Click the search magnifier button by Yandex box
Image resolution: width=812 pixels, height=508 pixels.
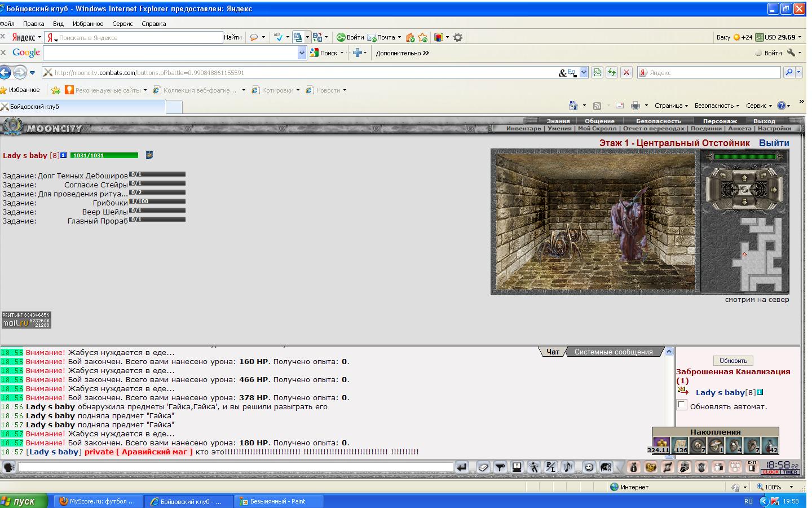pos(789,72)
